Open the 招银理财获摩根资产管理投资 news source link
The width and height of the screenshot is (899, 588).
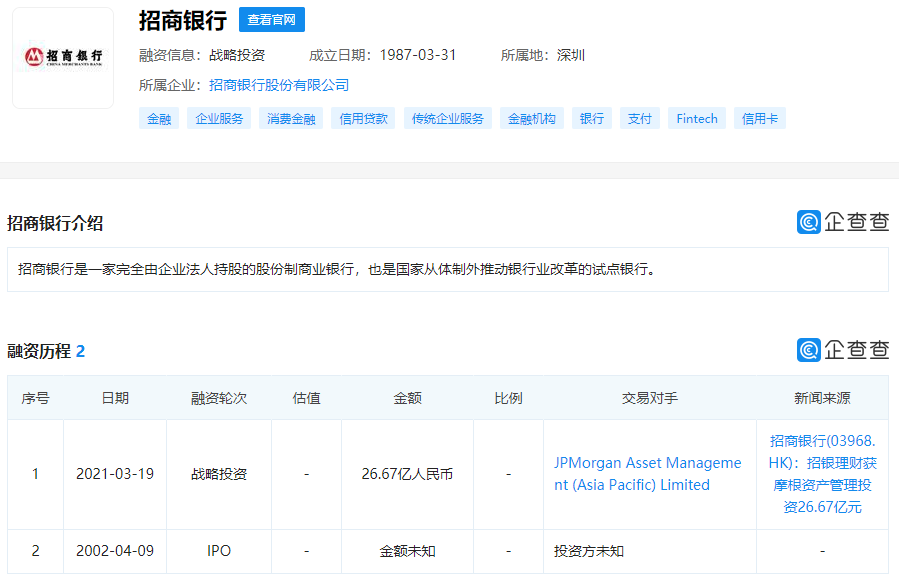click(x=822, y=474)
